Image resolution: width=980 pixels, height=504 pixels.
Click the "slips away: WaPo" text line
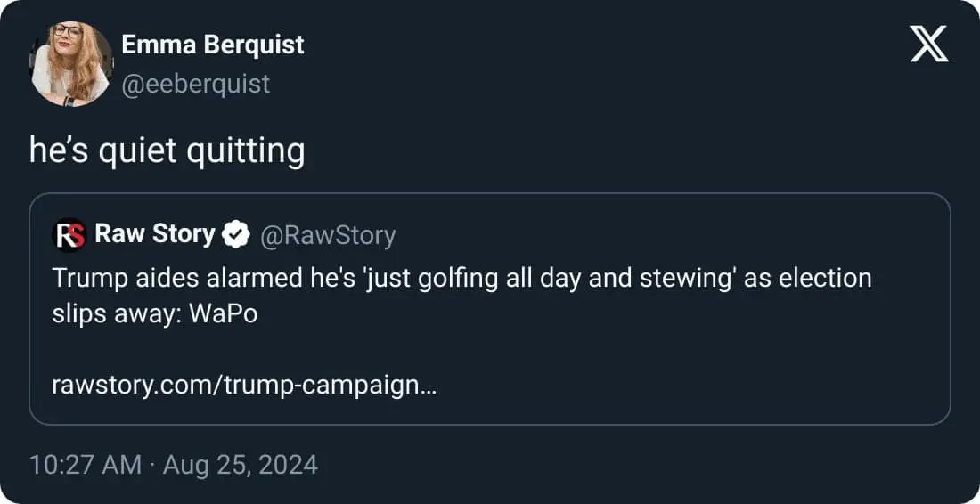pos(155,314)
